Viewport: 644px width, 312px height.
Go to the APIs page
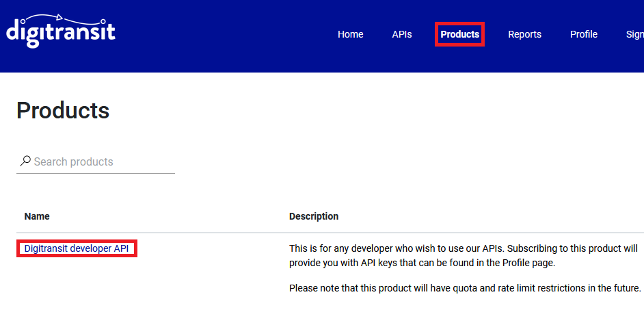click(x=402, y=34)
